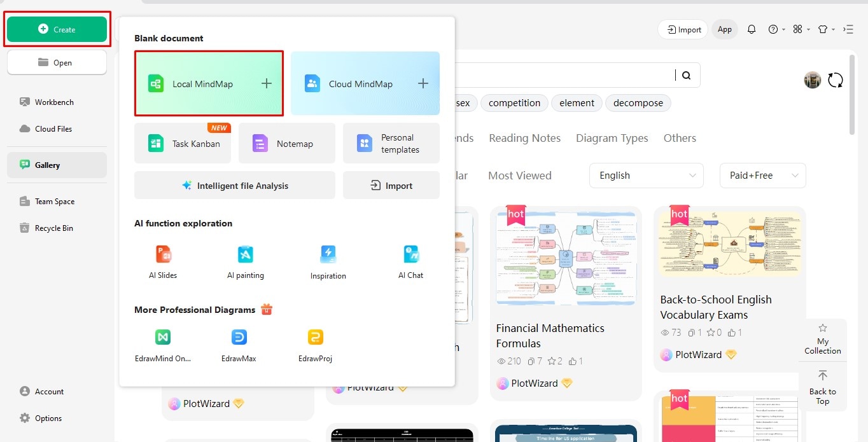Viewport: 868px width, 442px height.
Task: Click gift icon beside More Professional Diagrams
Action: click(267, 310)
